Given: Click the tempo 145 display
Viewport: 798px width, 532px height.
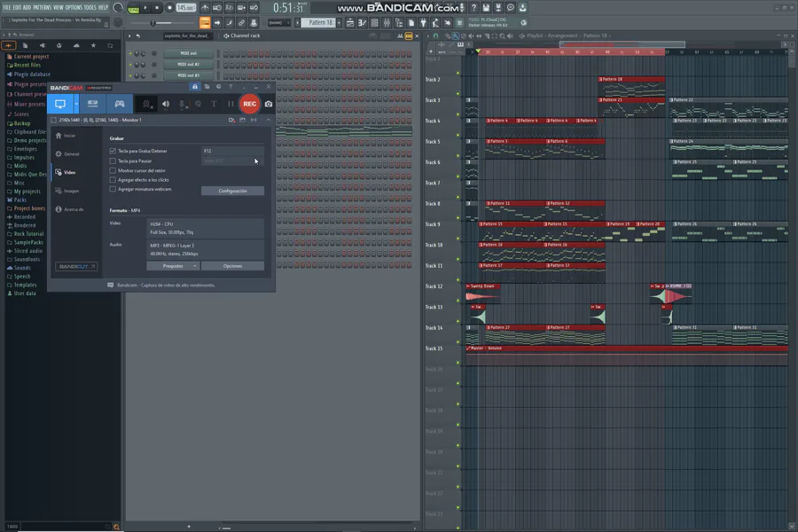Looking at the screenshot, I should click(x=186, y=8).
